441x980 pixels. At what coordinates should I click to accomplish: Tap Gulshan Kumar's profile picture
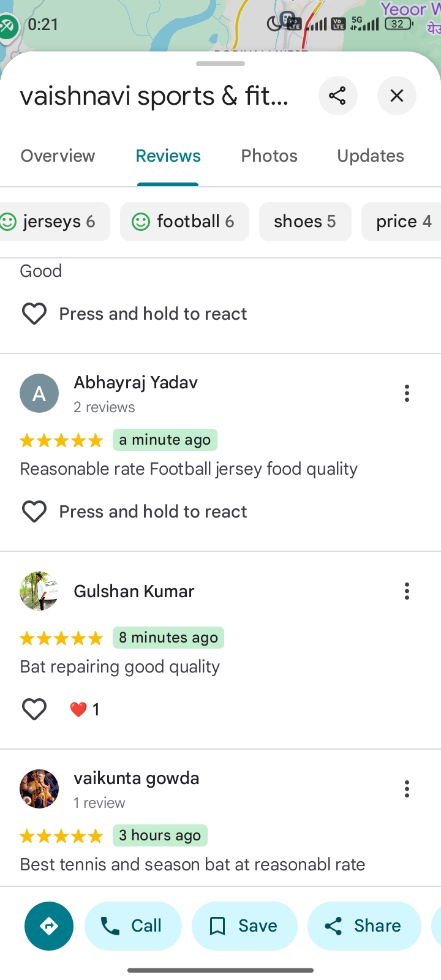click(39, 591)
